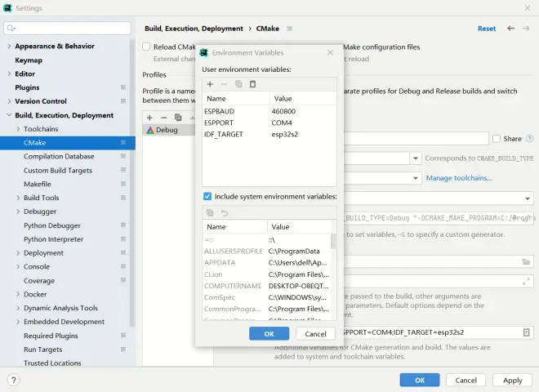Open Compilation Database settings
Screen dimensions: 539x392
(59, 157)
